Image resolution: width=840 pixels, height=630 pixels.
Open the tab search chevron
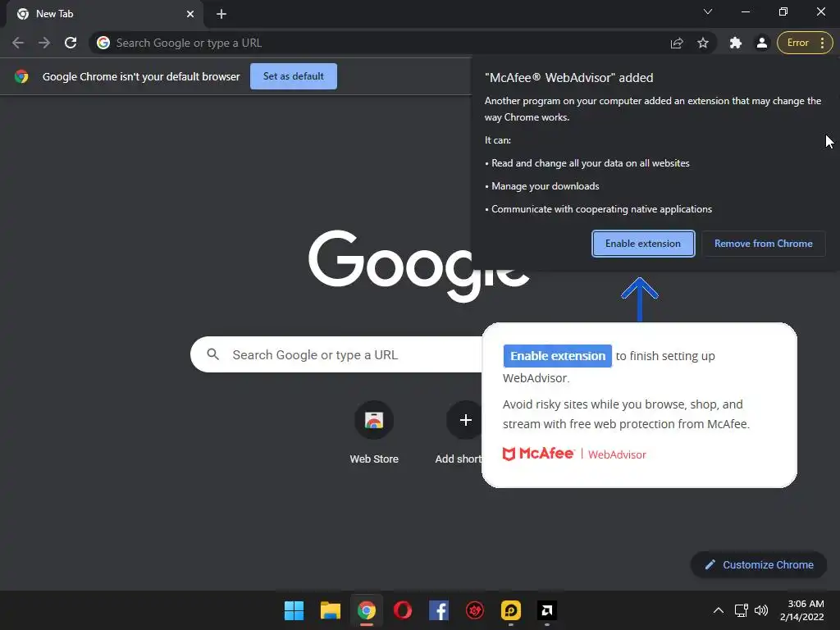pos(708,11)
